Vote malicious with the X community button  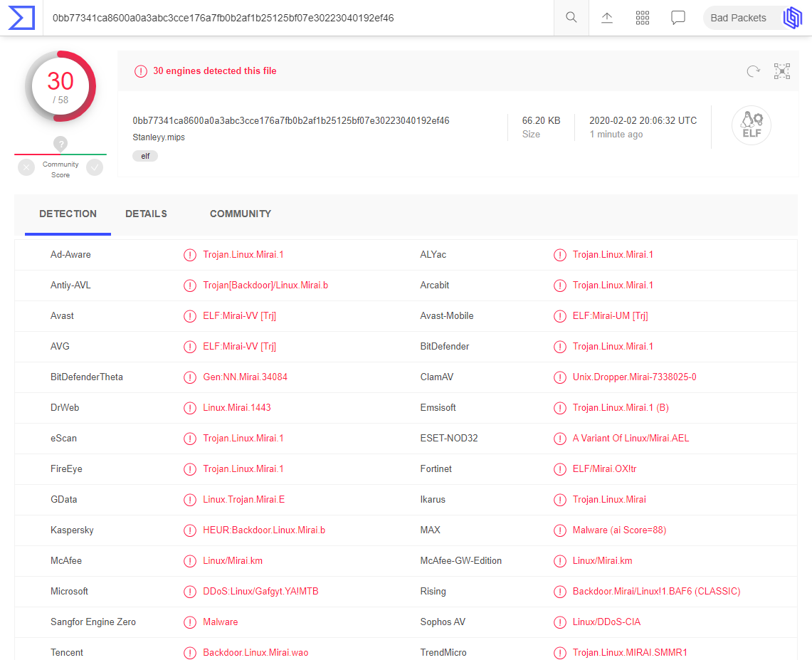click(x=26, y=167)
